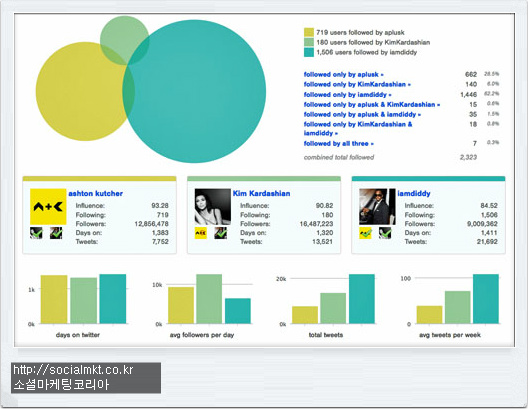Click the count 1,446 for iamdiddy only

pyautogui.click(x=468, y=95)
